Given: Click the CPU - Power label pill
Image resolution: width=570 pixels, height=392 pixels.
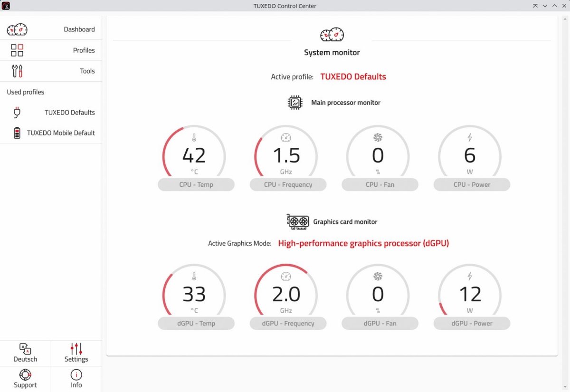Looking at the screenshot, I should pos(472,185).
